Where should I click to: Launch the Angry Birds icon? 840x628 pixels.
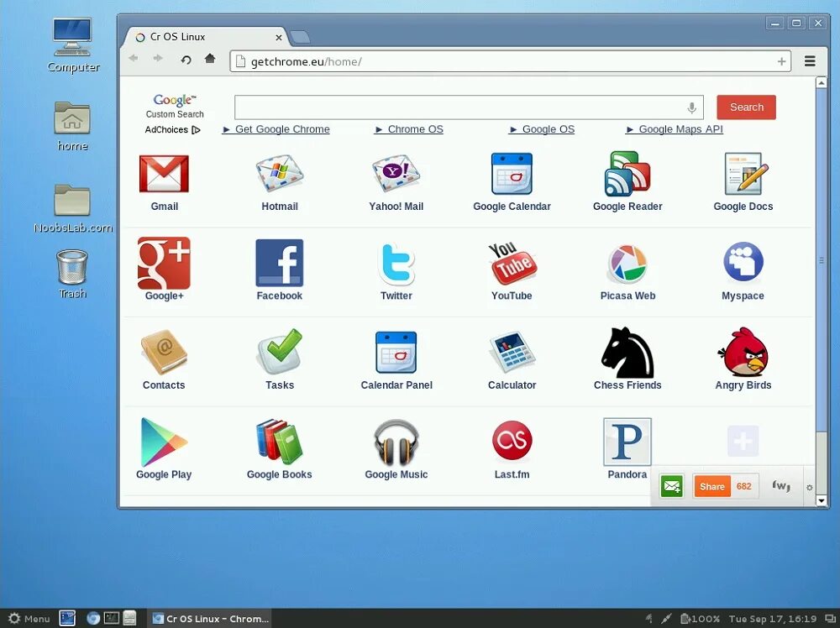(x=743, y=353)
